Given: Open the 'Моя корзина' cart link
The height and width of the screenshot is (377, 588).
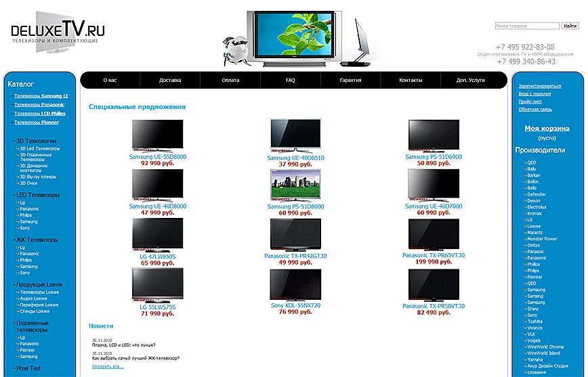Looking at the screenshot, I should [x=547, y=129].
